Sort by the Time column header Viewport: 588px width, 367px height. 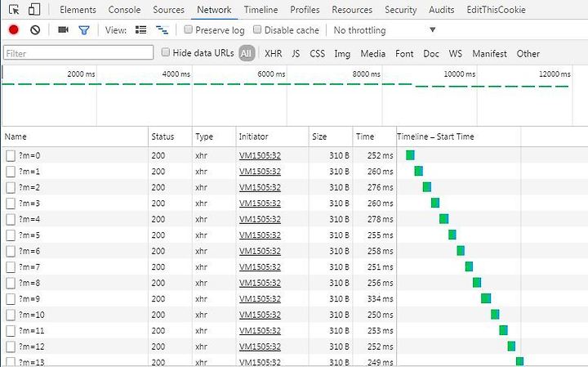tap(375, 137)
